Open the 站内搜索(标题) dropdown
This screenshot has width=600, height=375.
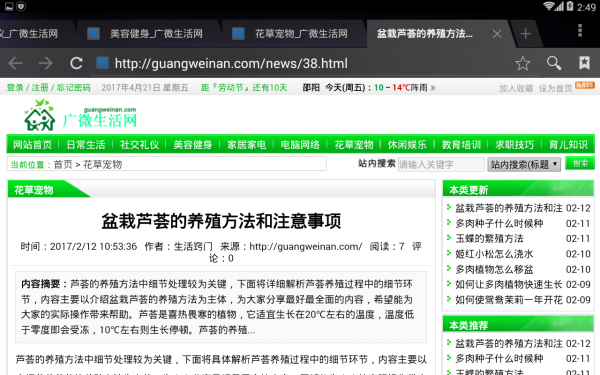[x=524, y=165]
